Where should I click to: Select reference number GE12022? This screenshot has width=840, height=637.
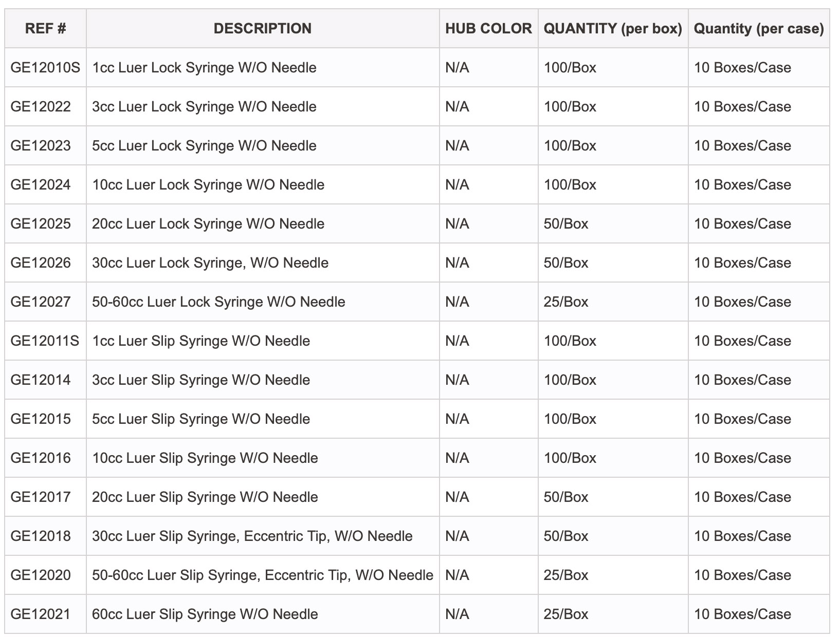click(41, 107)
